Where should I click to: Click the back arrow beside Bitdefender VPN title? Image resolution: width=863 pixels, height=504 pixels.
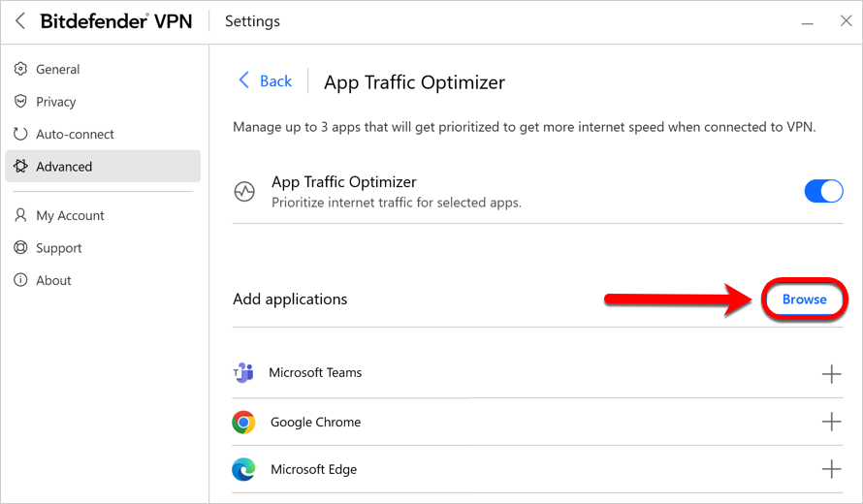tap(20, 21)
